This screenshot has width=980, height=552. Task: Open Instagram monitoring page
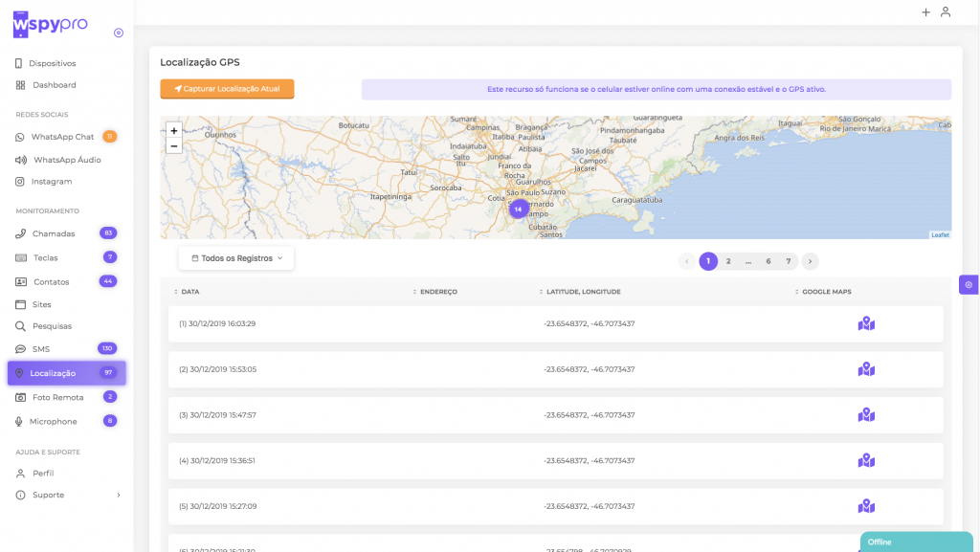[44, 182]
